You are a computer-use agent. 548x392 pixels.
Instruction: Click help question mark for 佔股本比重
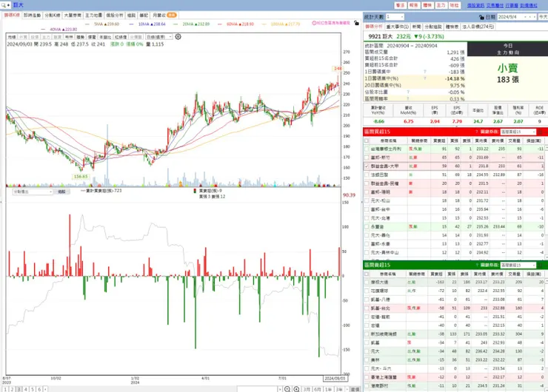click(408, 92)
